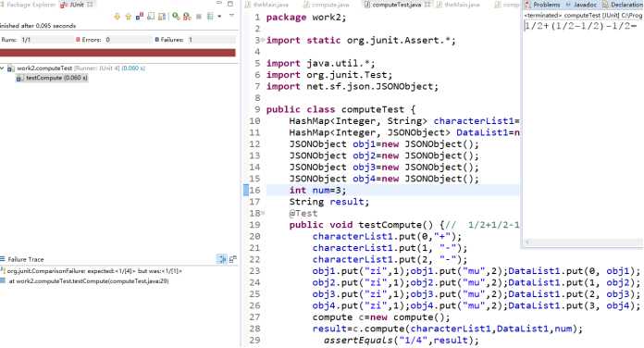Image resolution: width=644 pixels, height=348 pixels.
Task: Click Rerun Test icon in JUnit toolbar
Action: 176,17
